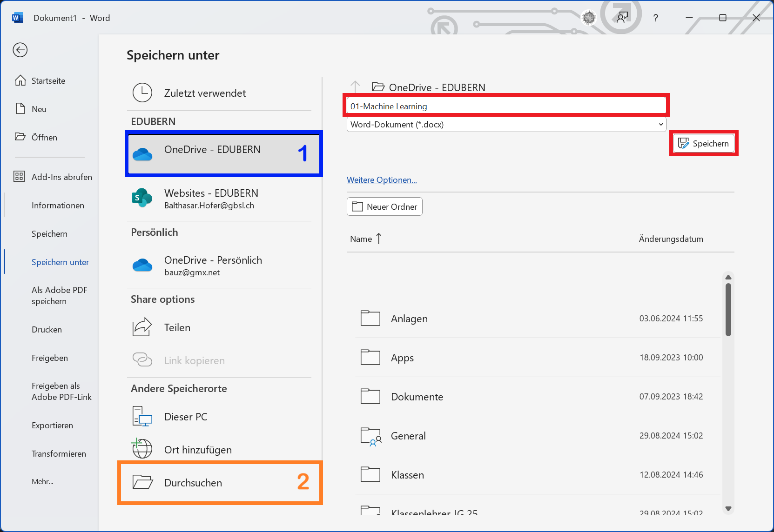Open the Help question mark
Image resolution: width=774 pixels, height=532 pixels.
click(x=655, y=18)
